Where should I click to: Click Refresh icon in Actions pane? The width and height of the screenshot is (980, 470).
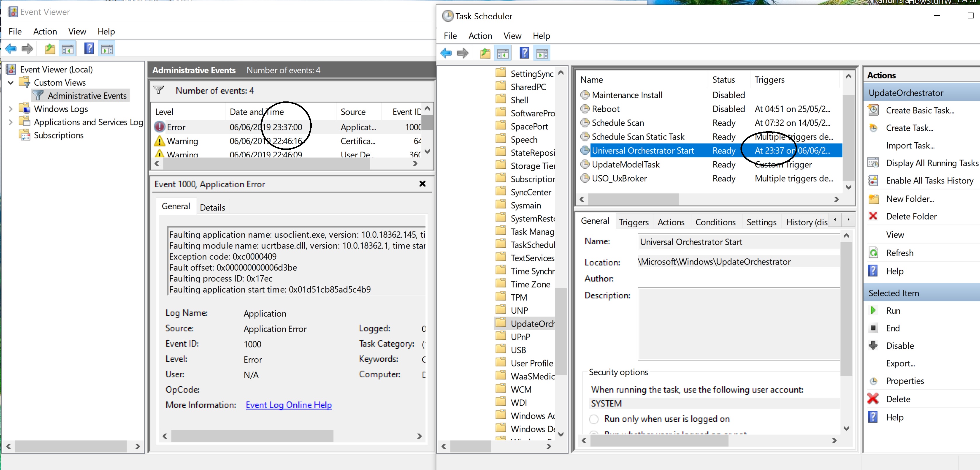pos(873,252)
